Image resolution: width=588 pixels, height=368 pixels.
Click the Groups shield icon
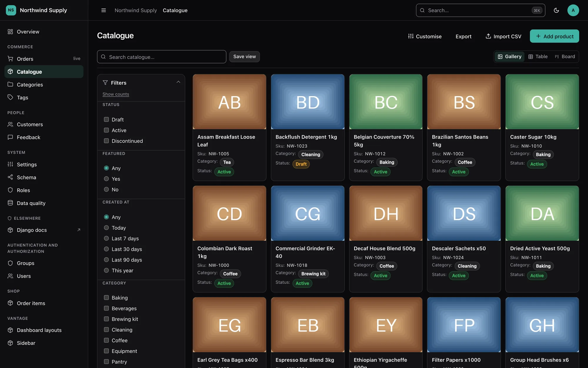10,263
